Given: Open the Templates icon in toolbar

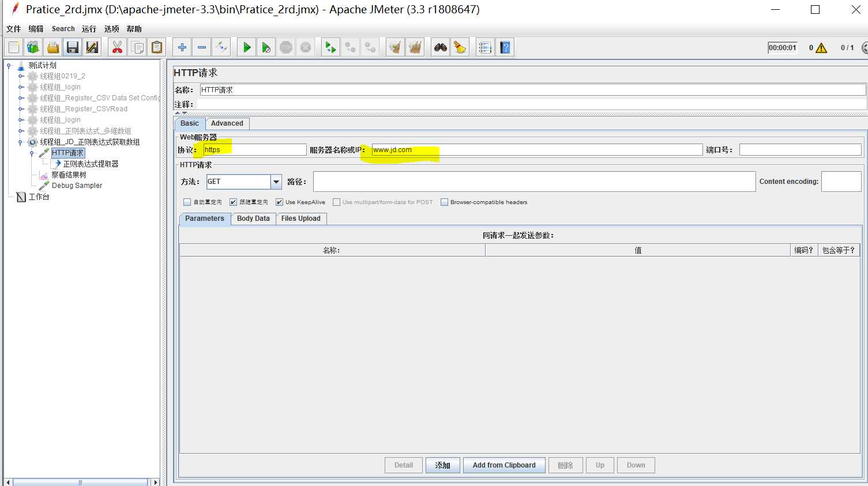Looking at the screenshot, I should pyautogui.click(x=33, y=47).
